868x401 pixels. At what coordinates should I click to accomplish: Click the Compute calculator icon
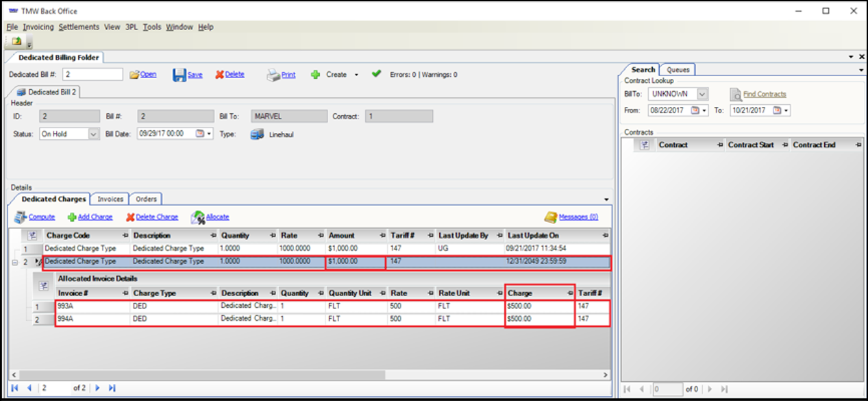click(20, 217)
